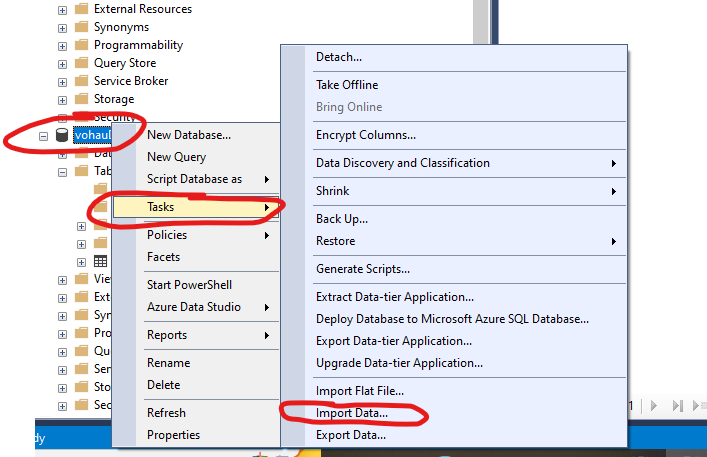Screen dimensions: 707x457
Task: Select Import Flat File option
Action: click(x=359, y=391)
